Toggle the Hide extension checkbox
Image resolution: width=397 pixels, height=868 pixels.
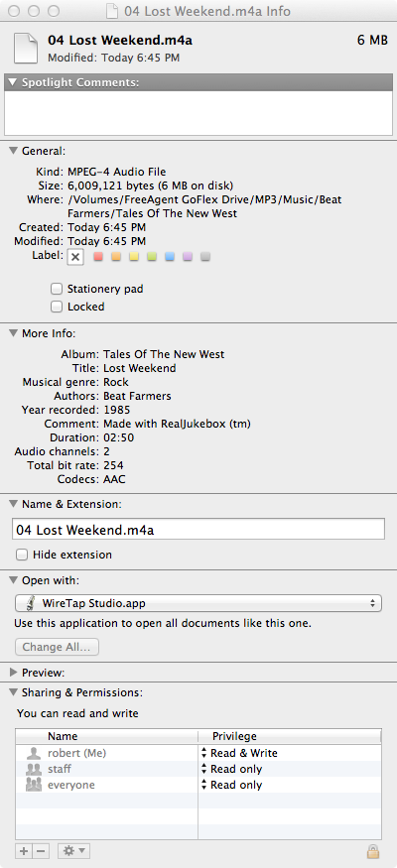click(22, 555)
